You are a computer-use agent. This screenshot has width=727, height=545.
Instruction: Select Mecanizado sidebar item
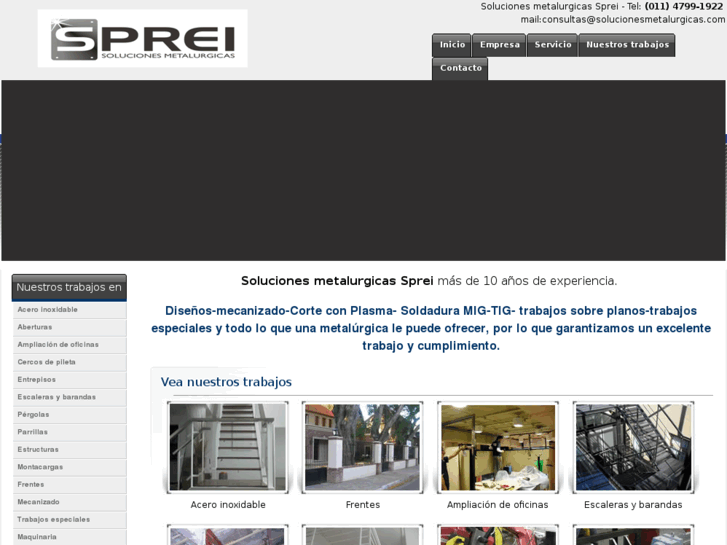(x=70, y=502)
